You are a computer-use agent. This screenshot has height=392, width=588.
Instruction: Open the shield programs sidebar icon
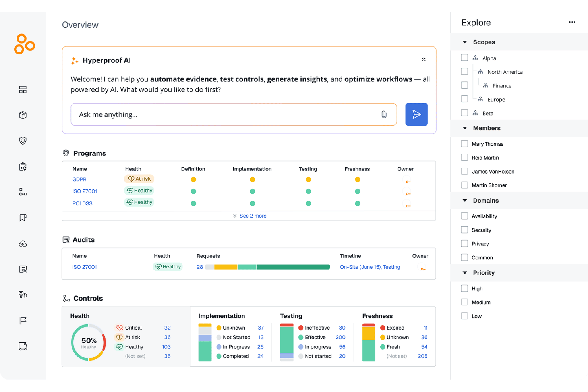click(x=23, y=141)
